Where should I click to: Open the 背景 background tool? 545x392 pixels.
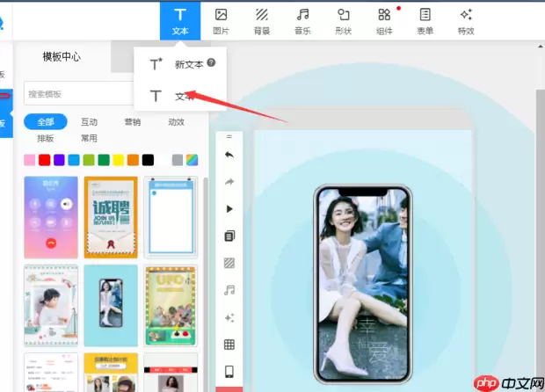pos(262,22)
